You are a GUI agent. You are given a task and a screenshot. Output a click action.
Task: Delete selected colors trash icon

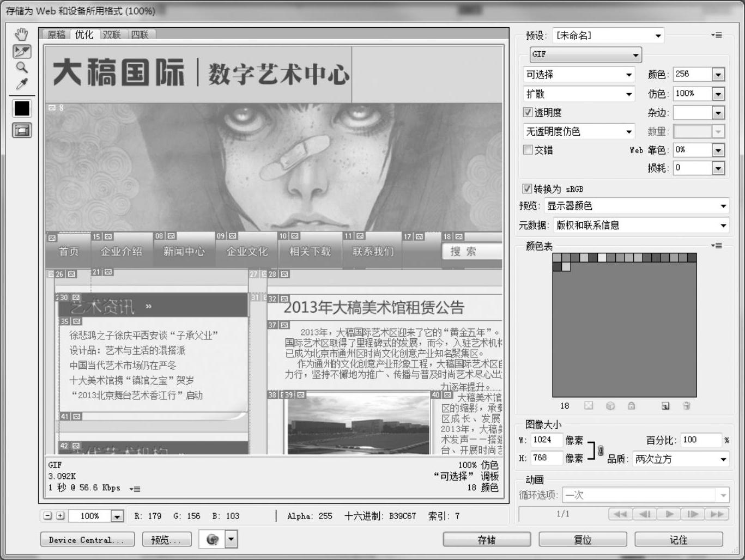[687, 406]
